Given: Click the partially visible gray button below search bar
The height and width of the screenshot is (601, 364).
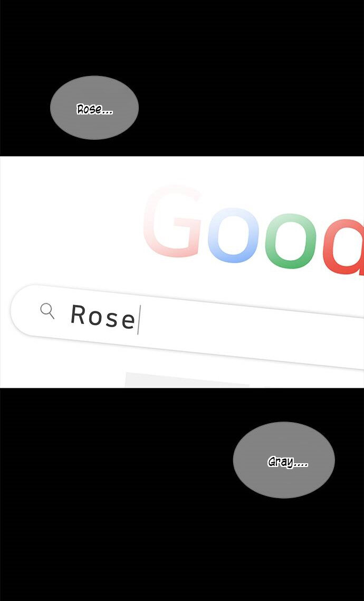Looking at the screenshot, I should 187,380.
